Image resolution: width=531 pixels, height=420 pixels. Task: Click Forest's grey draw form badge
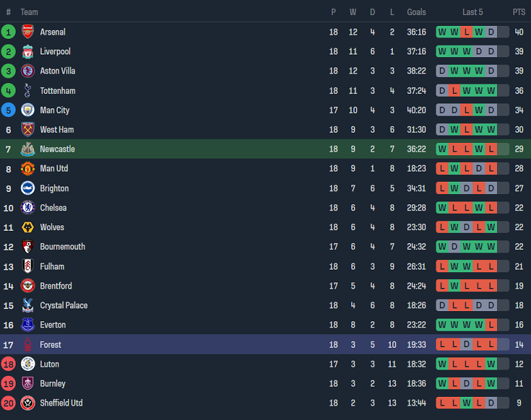click(x=466, y=344)
